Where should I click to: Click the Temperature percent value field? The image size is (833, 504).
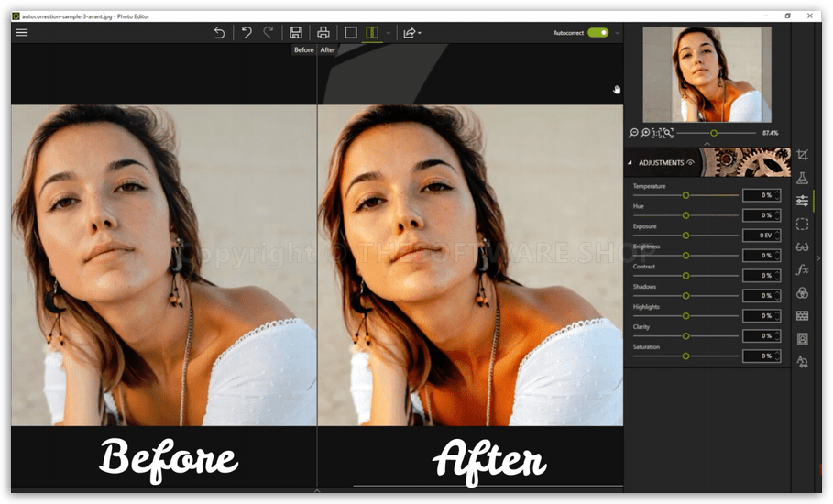(762, 195)
